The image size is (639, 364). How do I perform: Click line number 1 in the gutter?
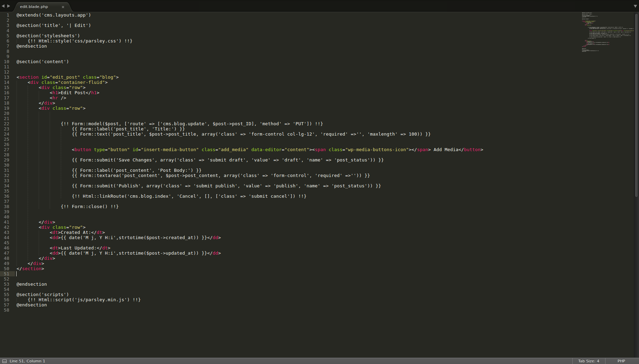click(8, 15)
